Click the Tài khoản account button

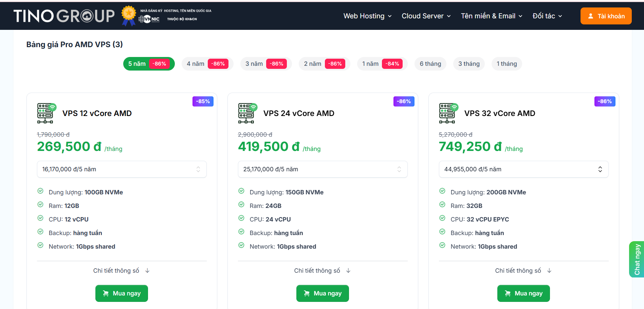pos(606,16)
